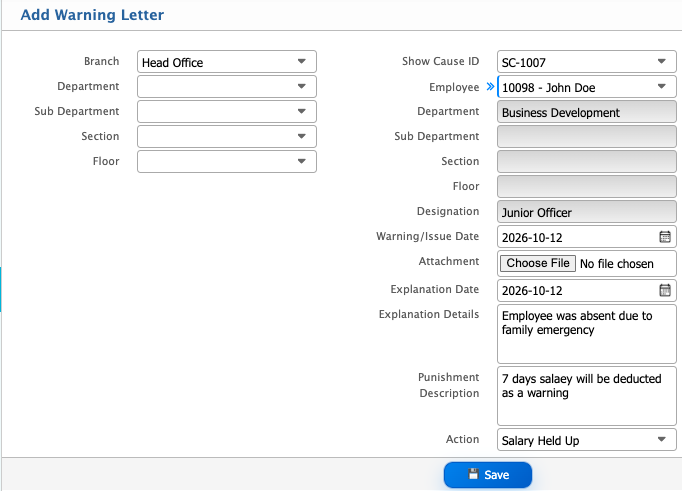Viewport: 682px width, 491px height.
Task: Click the Punishment Description label
Action: tap(449, 385)
